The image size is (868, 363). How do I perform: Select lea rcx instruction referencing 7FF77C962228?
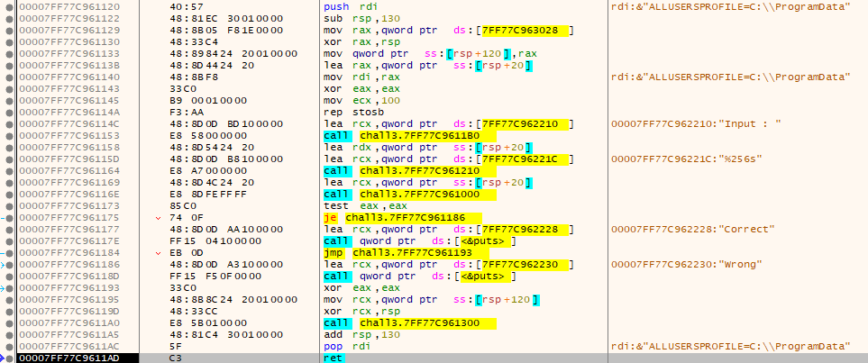point(448,230)
